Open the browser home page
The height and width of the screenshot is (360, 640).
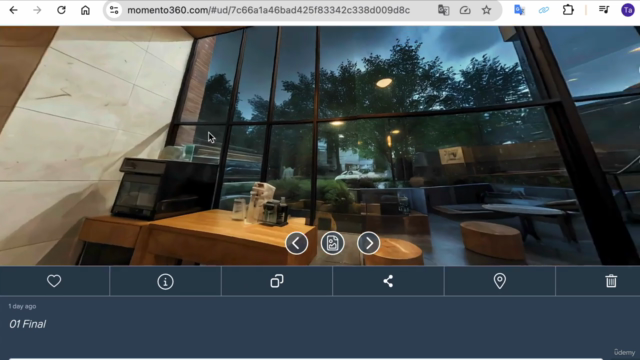point(85,10)
